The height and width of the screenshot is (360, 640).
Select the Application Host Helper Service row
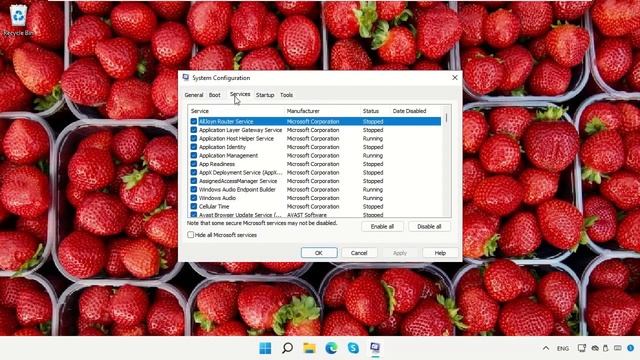click(x=315, y=138)
